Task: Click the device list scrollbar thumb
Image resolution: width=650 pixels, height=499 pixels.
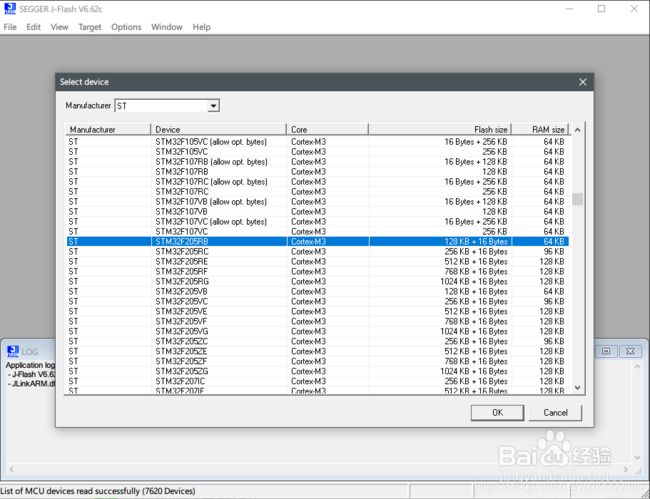Action: point(577,199)
